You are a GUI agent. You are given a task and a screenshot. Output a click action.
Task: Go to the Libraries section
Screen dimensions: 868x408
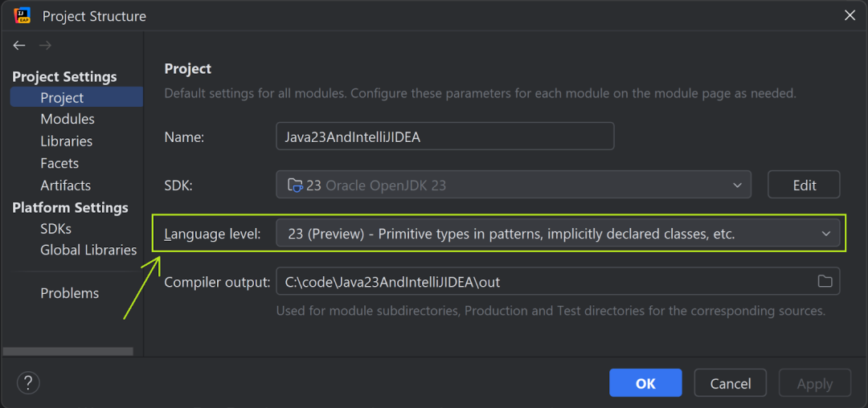click(66, 141)
